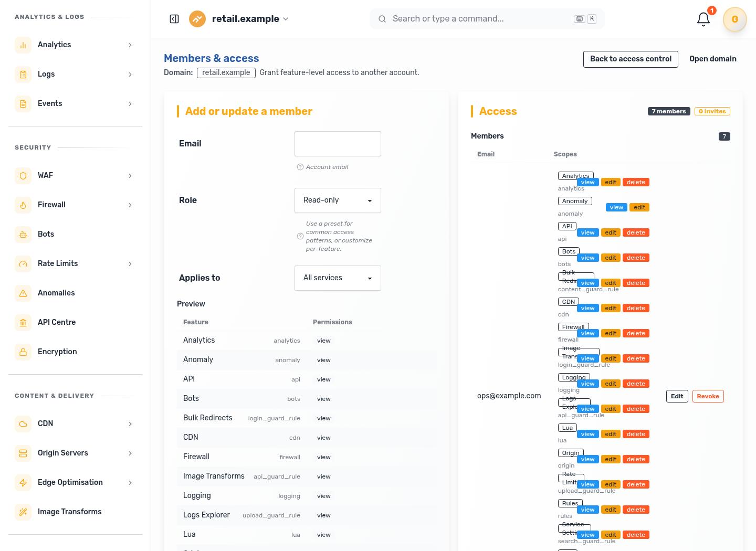Screen dimensions: 756x551
Task: Open the Logs clipboard icon
Action: coord(23,74)
